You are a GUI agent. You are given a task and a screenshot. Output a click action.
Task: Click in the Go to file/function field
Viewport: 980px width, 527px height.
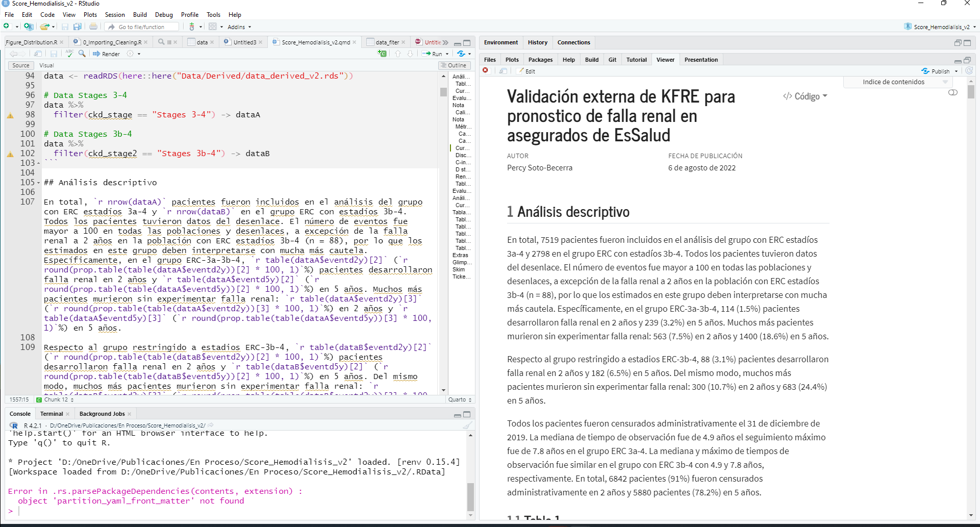146,27
